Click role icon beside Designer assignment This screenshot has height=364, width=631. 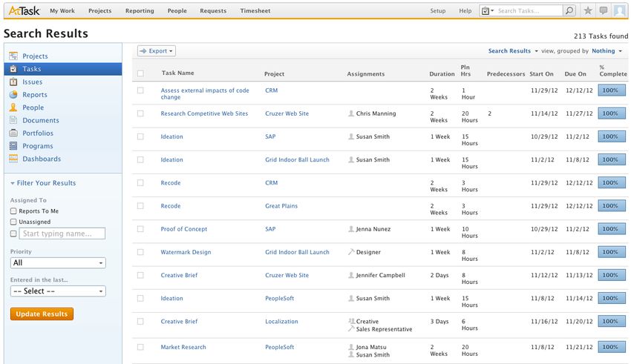[351, 252]
